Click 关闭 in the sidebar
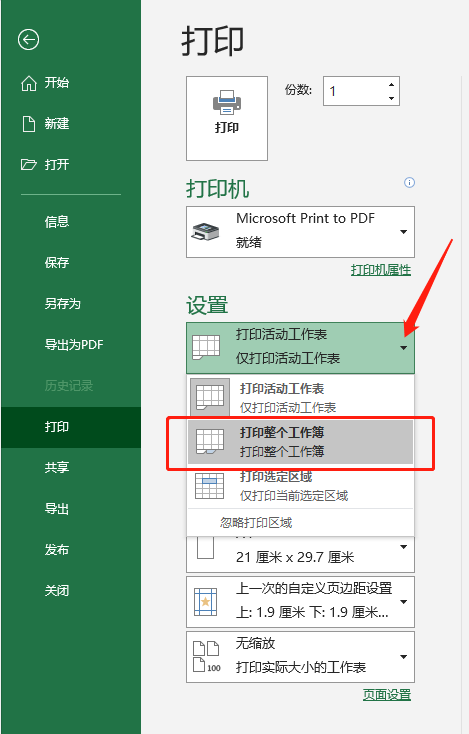This screenshot has height=734, width=469. (x=57, y=590)
